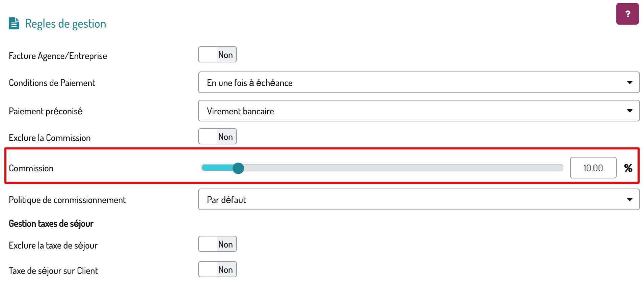The image size is (644, 284).
Task: Open Politique de commissionnement dropdown
Action: coord(419,200)
